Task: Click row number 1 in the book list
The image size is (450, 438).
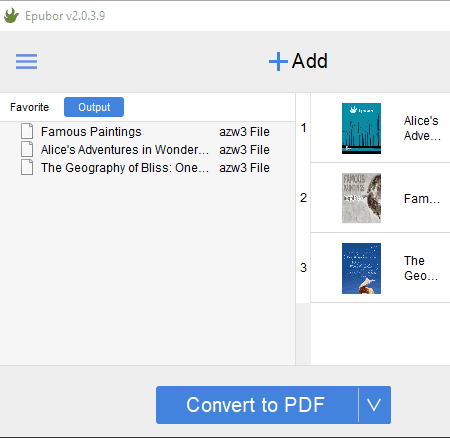Action: pyautogui.click(x=303, y=128)
